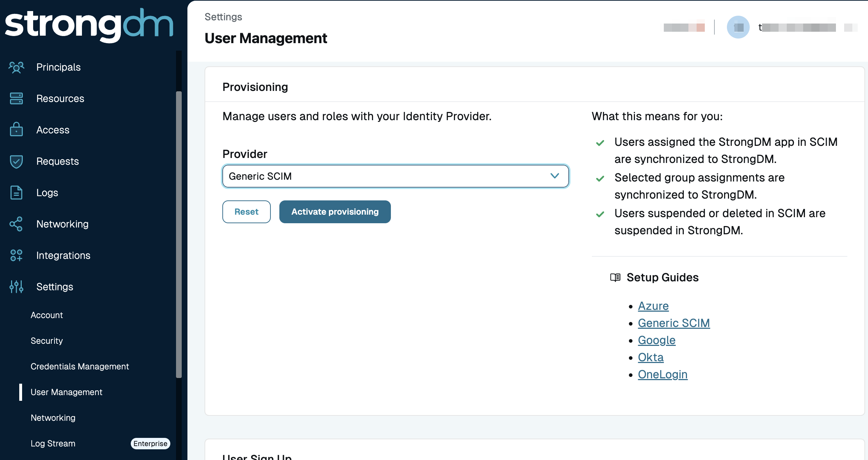Go to Security settings
Viewport: 868px width, 460px height.
coord(47,341)
